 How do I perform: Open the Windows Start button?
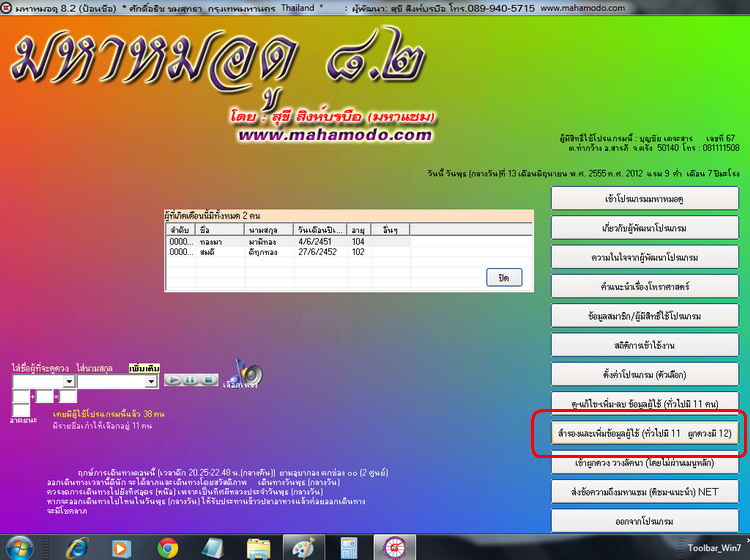[19, 548]
